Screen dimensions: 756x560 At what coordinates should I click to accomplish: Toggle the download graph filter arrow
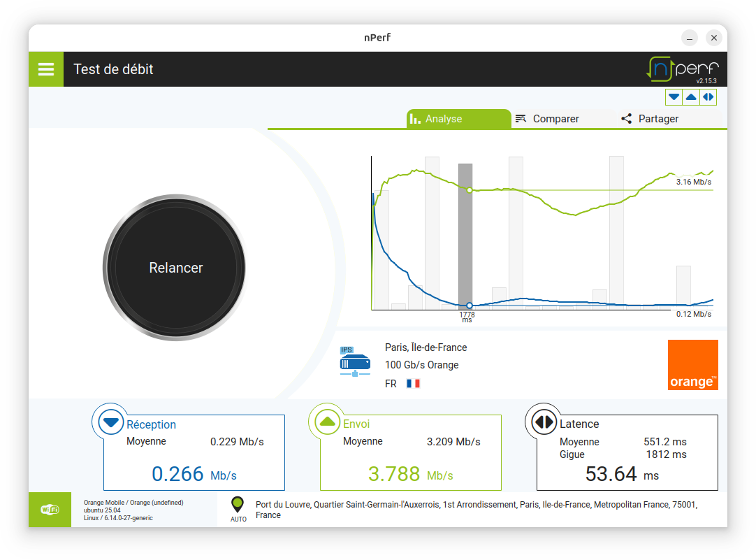tap(674, 97)
